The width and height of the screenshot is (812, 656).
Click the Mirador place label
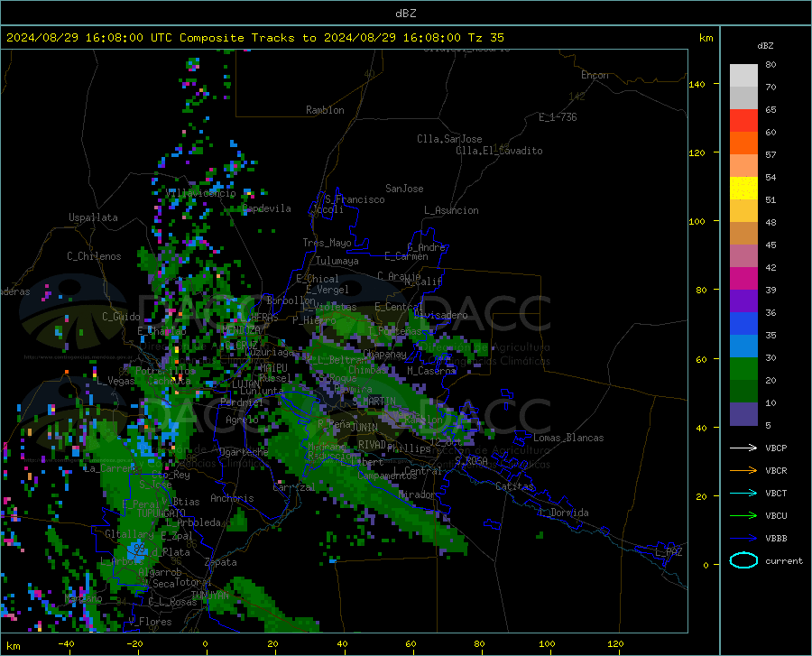click(x=417, y=494)
